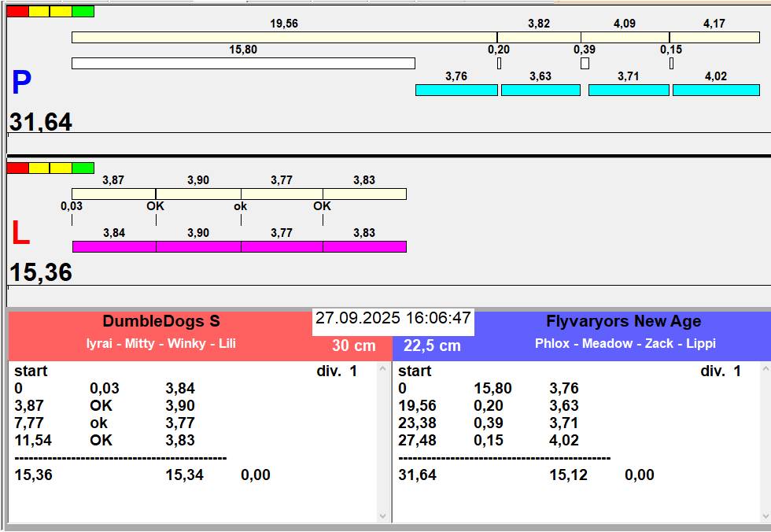771x532 pixels.
Task: Click the small changeover marker labeled 0,20
Action: pos(499,64)
